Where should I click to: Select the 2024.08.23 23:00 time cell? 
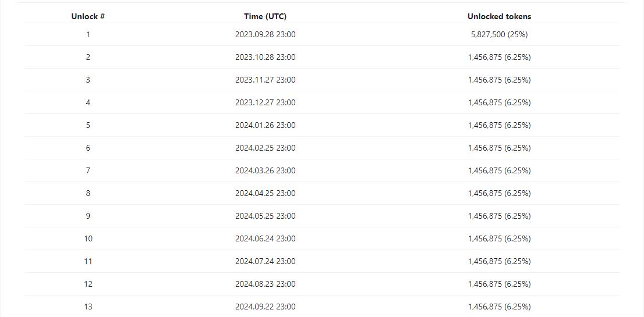click(x=266, y=284)
